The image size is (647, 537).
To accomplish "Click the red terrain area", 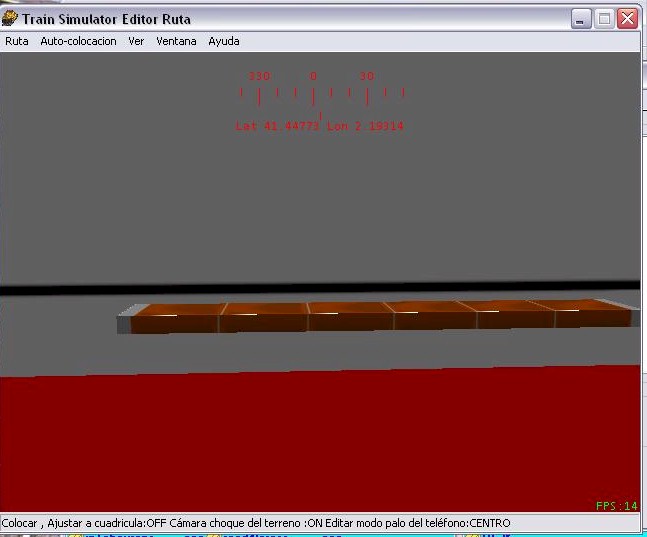I will tap(320, 440).
